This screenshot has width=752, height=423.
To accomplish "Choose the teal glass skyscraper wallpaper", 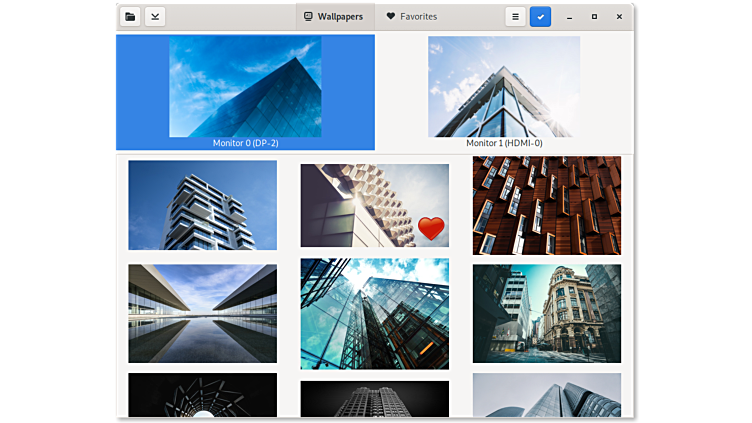I will (374, 313).
